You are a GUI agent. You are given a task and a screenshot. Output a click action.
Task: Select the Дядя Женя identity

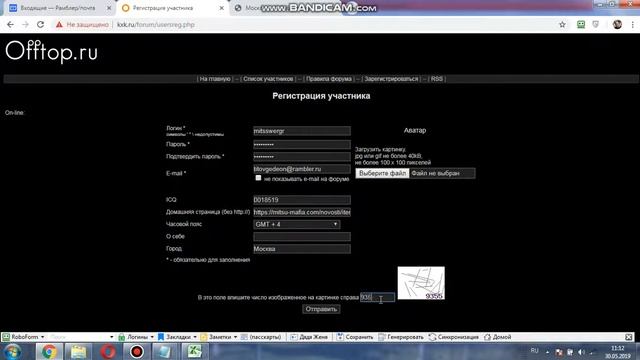pos(309,337)
